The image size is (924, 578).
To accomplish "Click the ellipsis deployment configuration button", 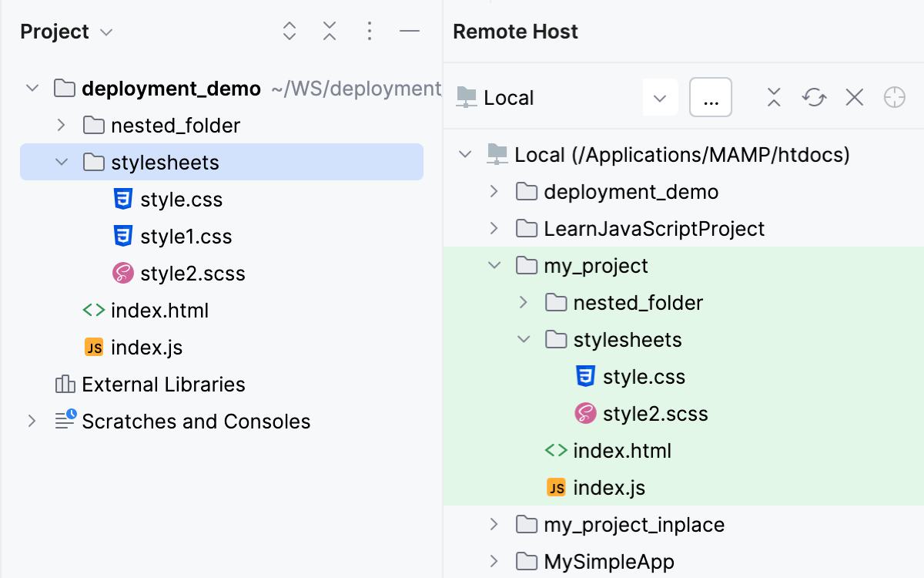I will point(710,98).
